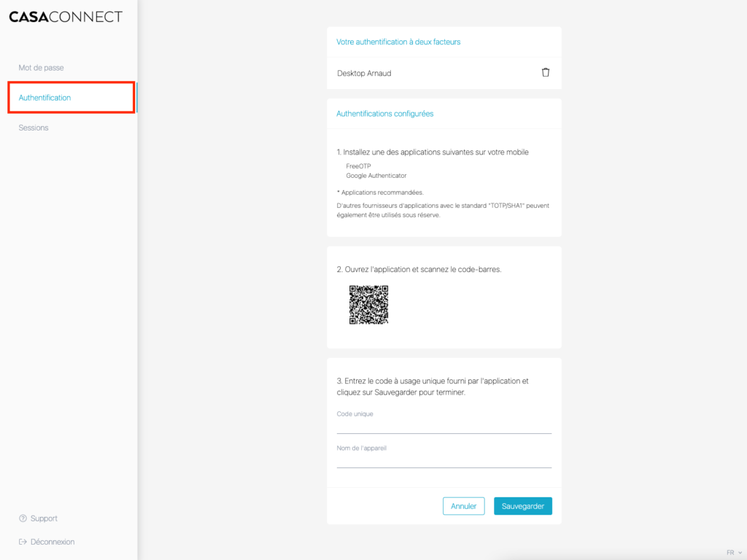Open the Mot de passe section
The width and height of the screenshot is (747, 560).
pos(41,68)
